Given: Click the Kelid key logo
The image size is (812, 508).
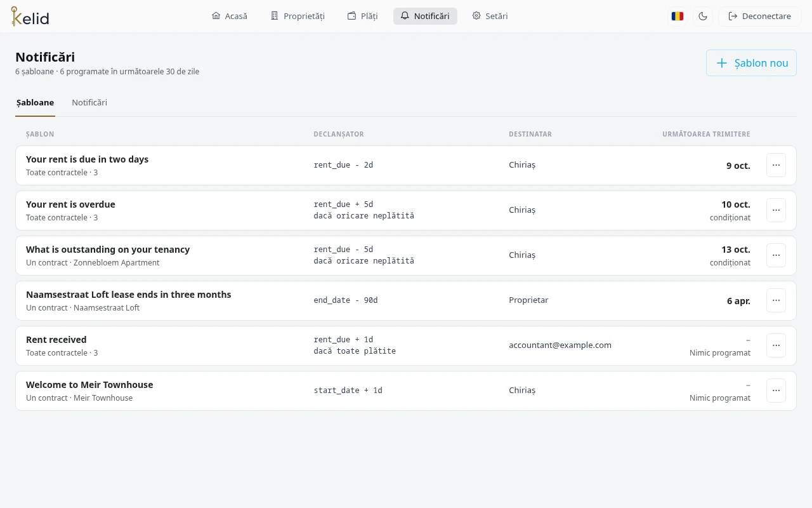Looking at the screenshot, I should tap(30, 16).
